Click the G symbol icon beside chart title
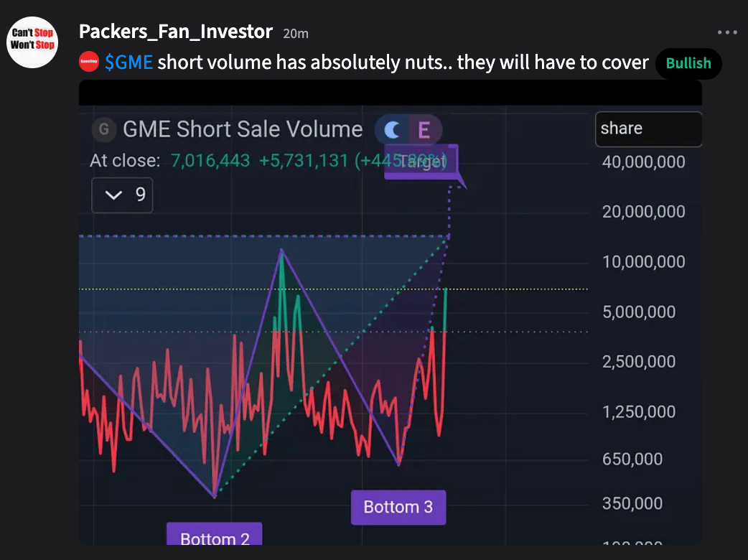The width and height of the screenshot is (748, 560). 104,129
